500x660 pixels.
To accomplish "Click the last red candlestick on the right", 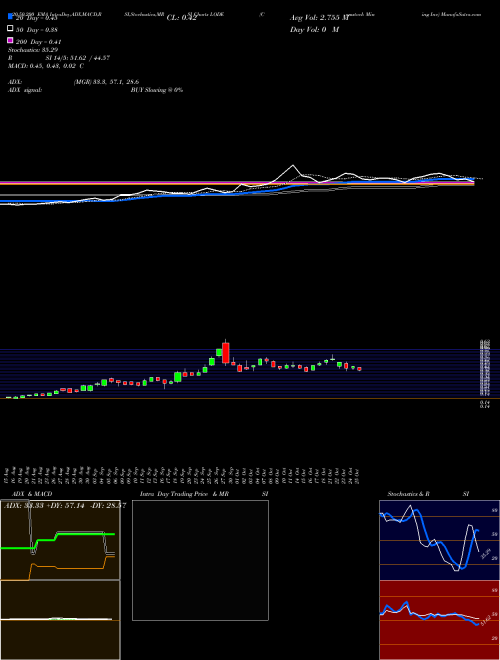I will coord(359,369).
